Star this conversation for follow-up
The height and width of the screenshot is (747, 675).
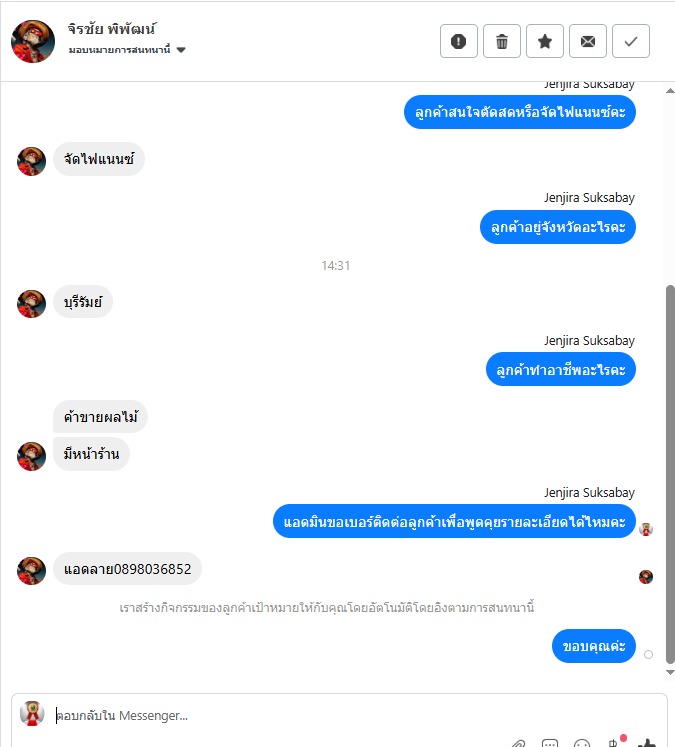[x=544, y=41]
